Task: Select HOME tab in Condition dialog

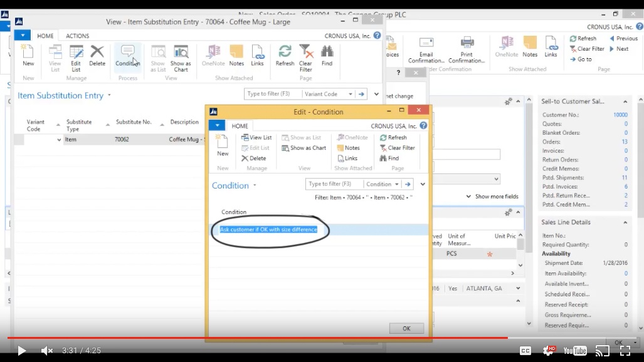Action: click(x=240, y=126)
